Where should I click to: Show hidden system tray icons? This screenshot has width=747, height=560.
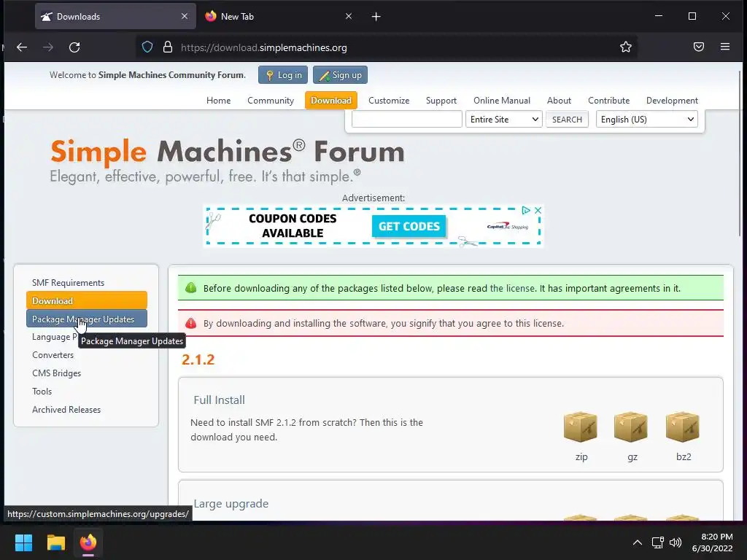click(637, 542)
